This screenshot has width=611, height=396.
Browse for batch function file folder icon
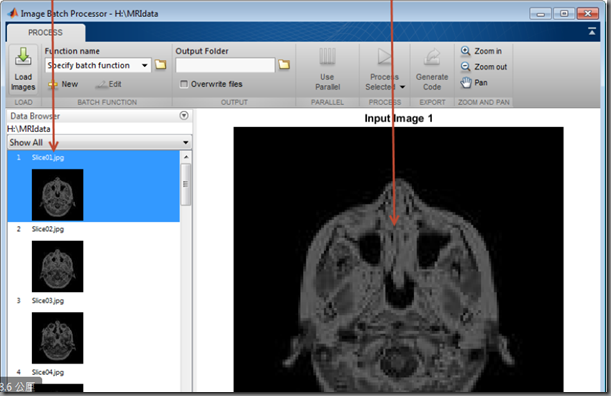click(161, 65)
